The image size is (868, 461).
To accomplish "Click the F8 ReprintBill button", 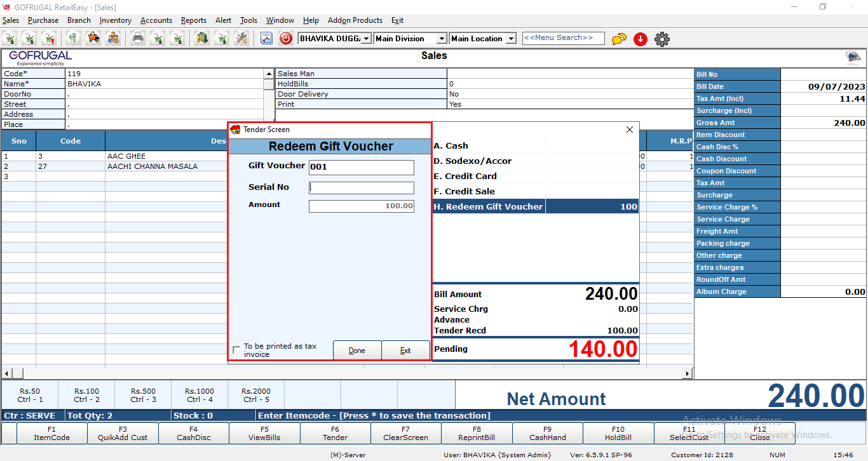I will tap(477, 434).
